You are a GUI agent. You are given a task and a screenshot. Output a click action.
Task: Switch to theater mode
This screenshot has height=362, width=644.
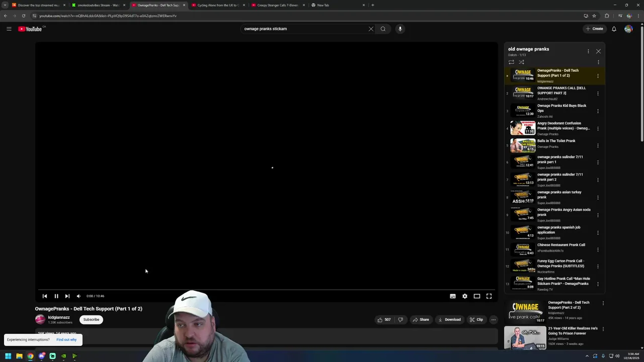pyautogui.click(x=476, y=296)
